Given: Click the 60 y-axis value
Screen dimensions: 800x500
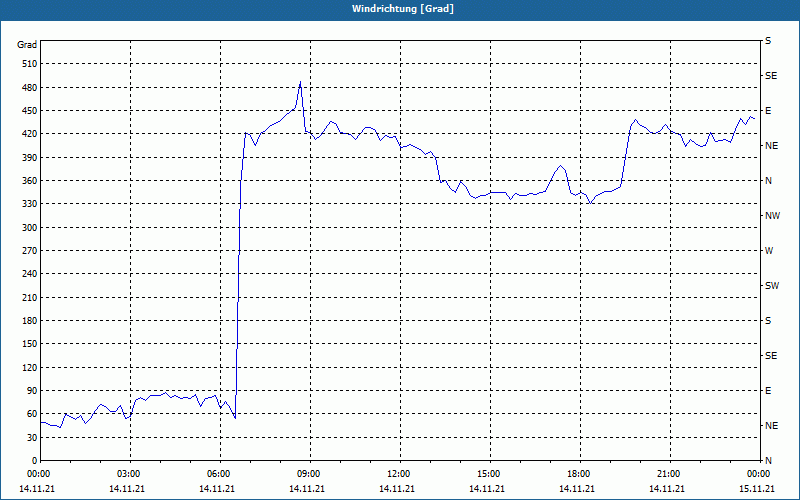Looking at the screenshot, I should coord(32,414).
